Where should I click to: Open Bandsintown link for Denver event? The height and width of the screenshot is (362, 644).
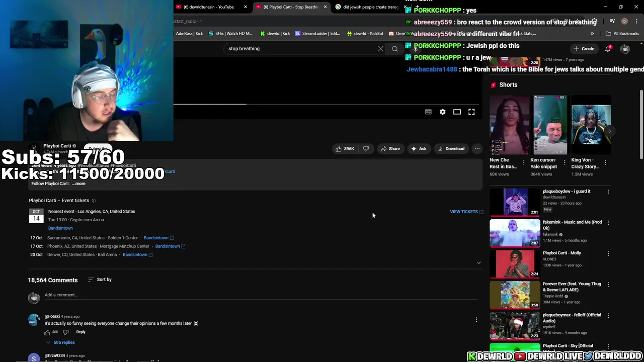click(x=138, y=255)
